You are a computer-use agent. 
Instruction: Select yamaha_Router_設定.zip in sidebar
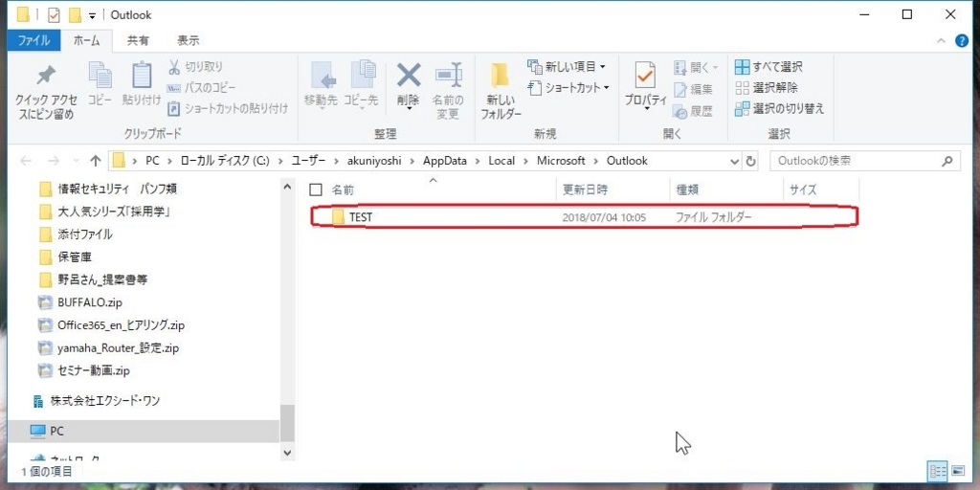[x=109, y=347]
